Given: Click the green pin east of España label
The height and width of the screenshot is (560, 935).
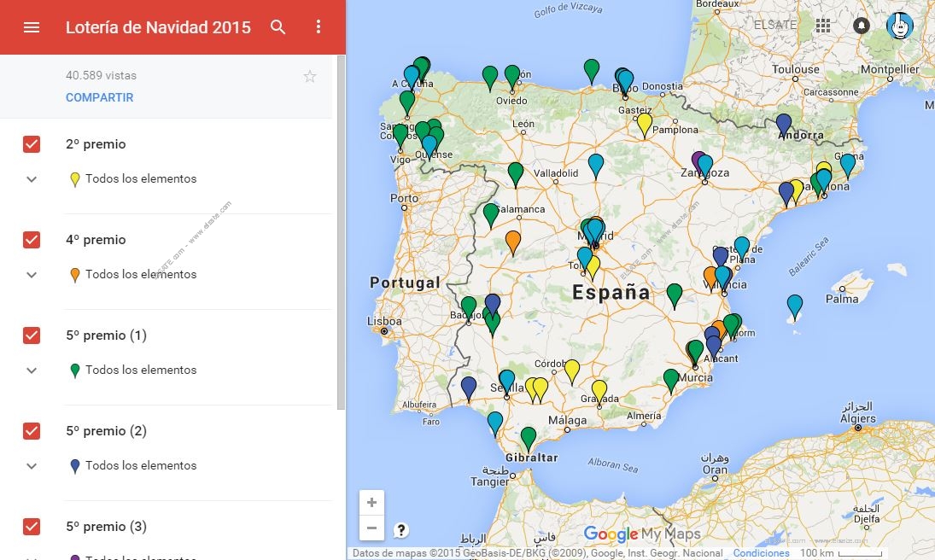Looking at the screenshot, I should tap(675, 295).
